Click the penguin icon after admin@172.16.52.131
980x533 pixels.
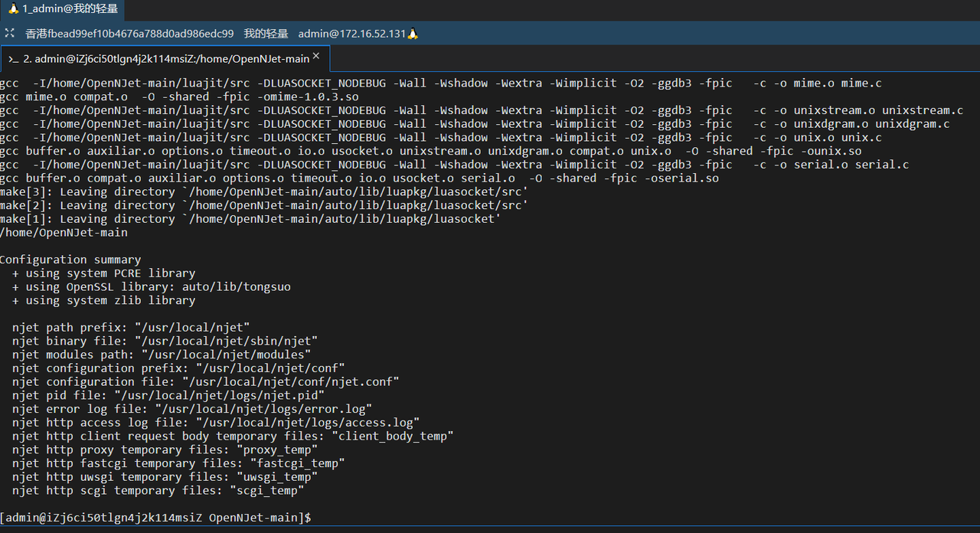tap(413, 34)
